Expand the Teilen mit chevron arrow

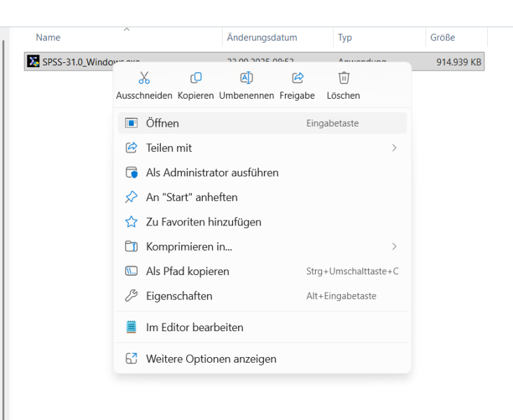tap(394, 148)
